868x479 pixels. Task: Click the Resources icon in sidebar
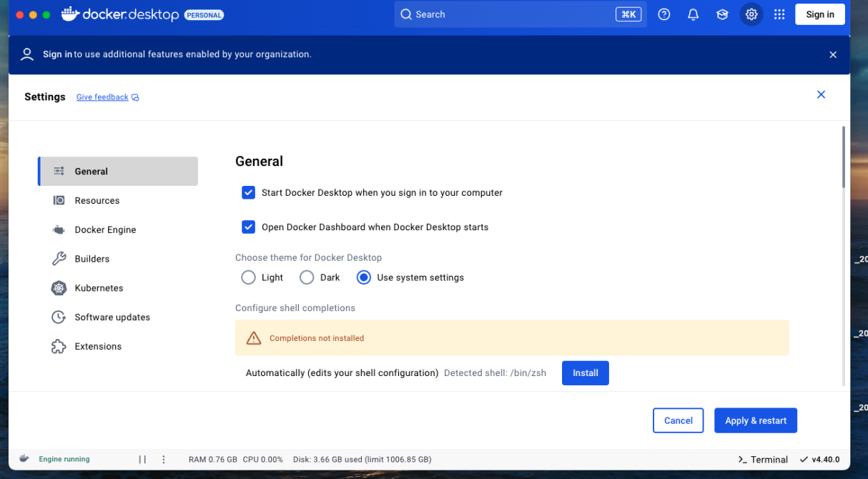(59, 201)
